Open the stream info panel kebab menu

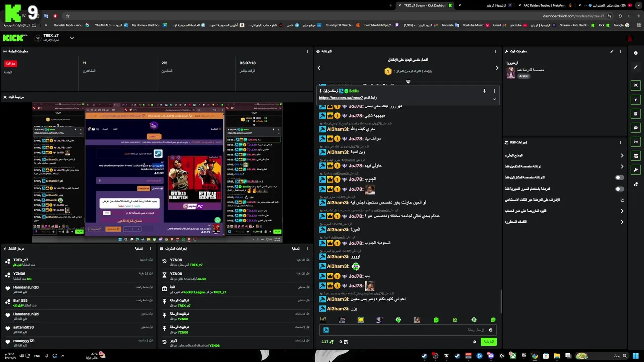[621, 51]
